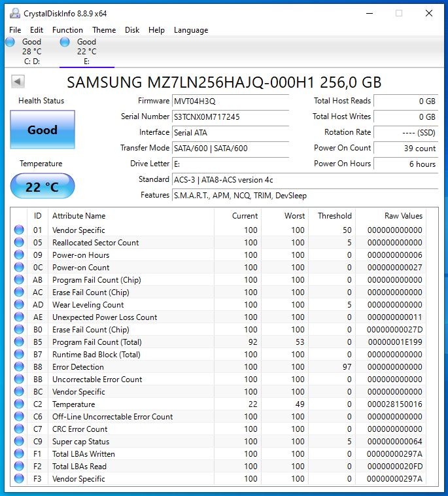The width and height of the screenshot is (448, 496).
Task: Click status orb of Error Detection row
Action: pyautogui.click(x=19, y=366)
